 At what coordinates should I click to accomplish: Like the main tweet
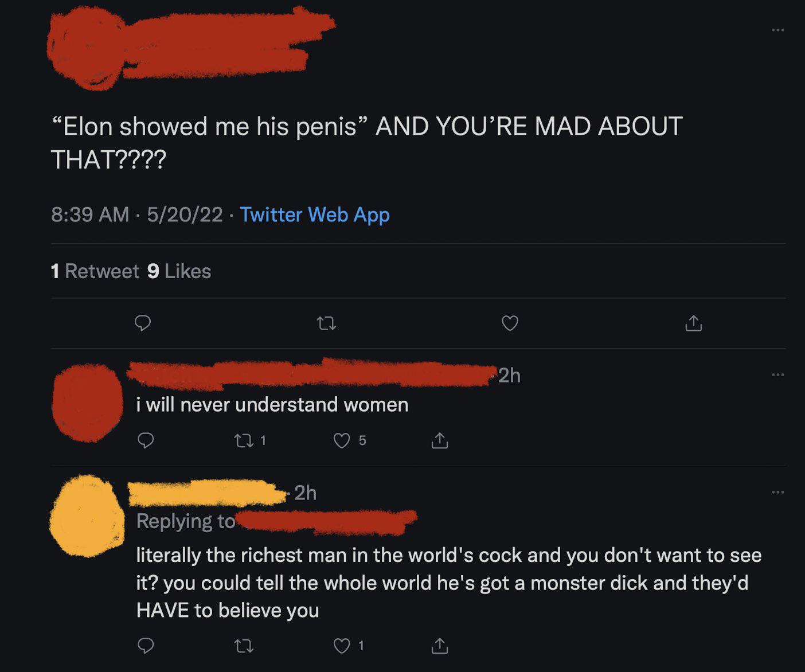(510, 323)
